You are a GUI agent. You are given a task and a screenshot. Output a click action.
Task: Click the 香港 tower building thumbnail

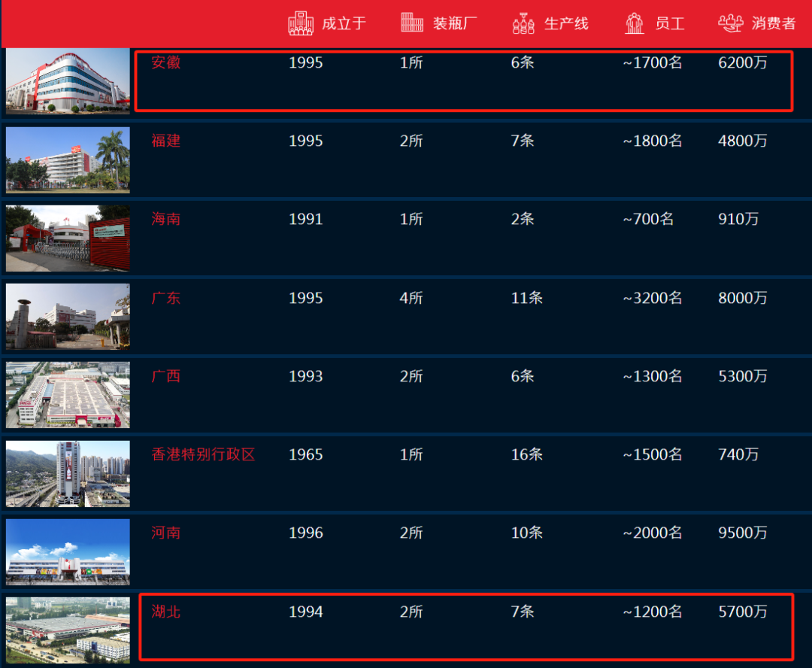pyautogui.click(x=68, y=473)
